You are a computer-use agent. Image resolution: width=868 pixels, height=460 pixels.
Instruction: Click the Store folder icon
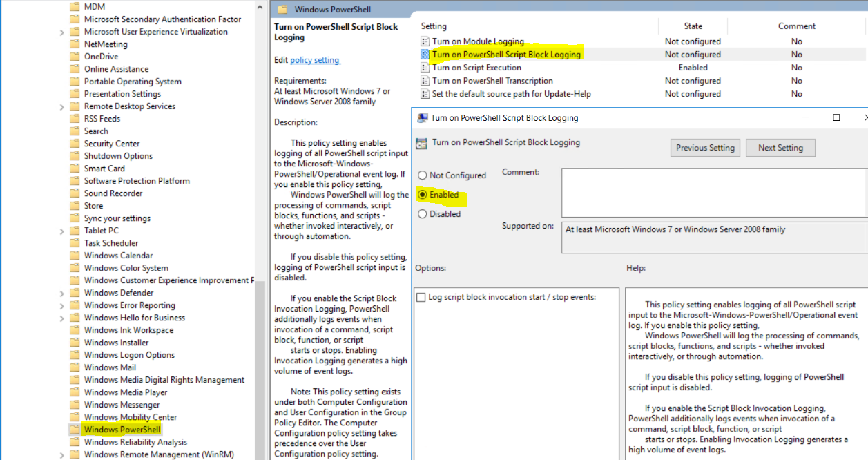pos(75,206)
